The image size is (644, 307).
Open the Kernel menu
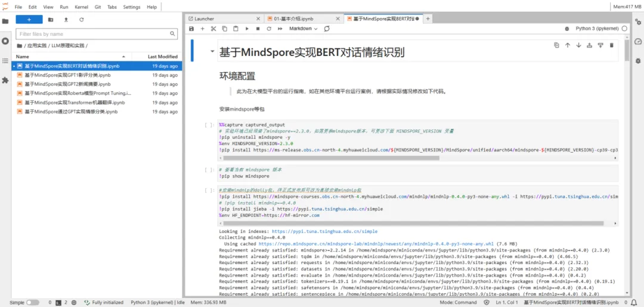(81, 7)
